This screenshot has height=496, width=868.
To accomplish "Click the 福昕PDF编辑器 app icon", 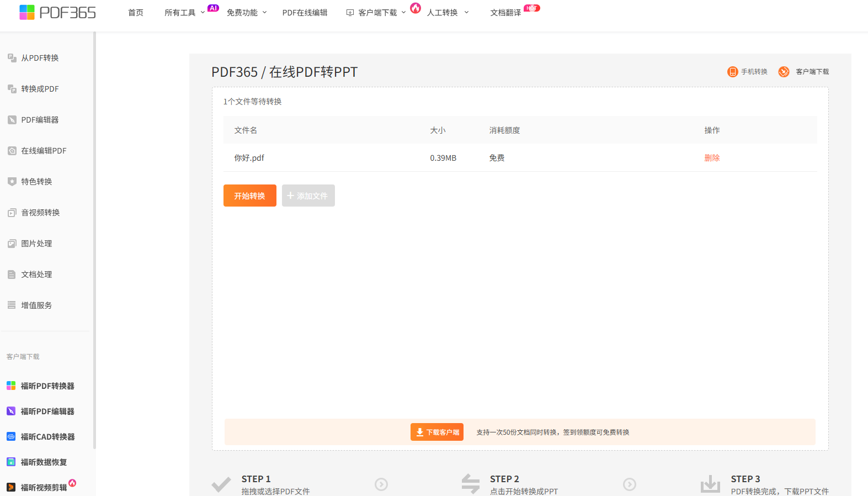I will 11,411.
